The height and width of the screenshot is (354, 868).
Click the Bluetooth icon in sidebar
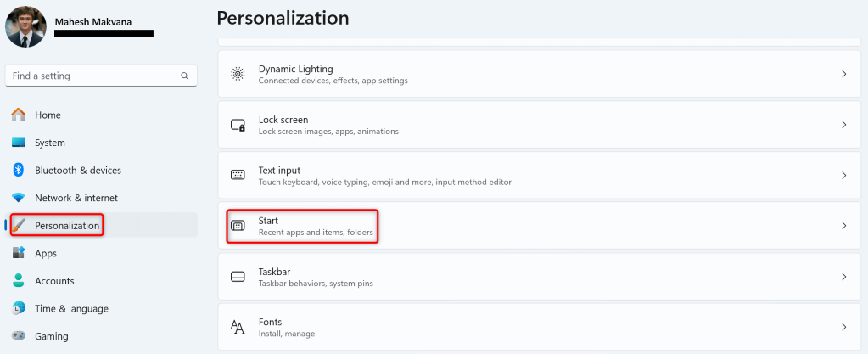pos(19,170)
